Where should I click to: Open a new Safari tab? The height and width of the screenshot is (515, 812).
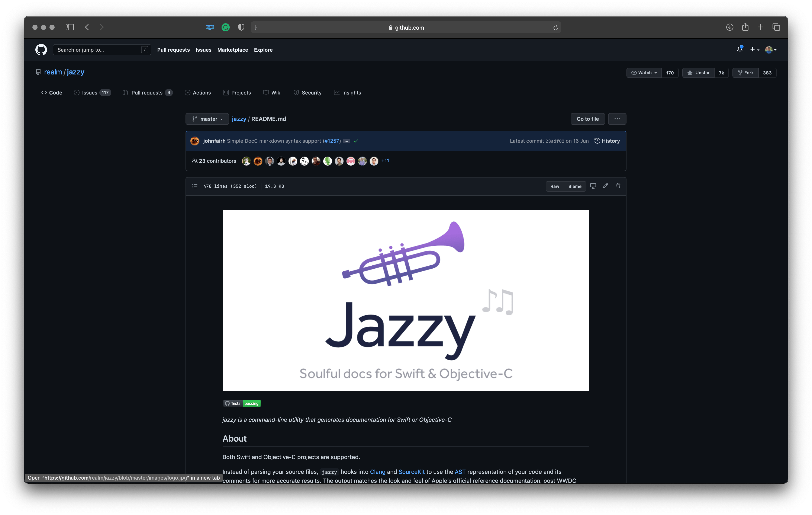click(x=760, y=27)
